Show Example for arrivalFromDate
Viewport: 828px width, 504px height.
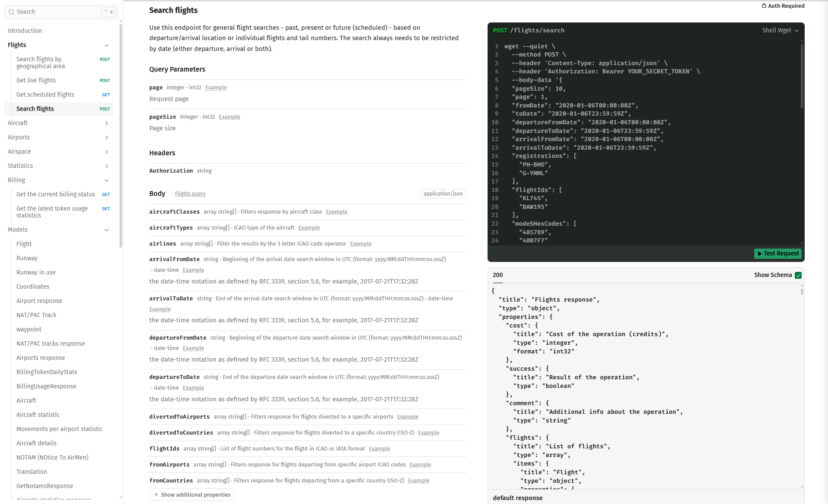pos(193,270)
